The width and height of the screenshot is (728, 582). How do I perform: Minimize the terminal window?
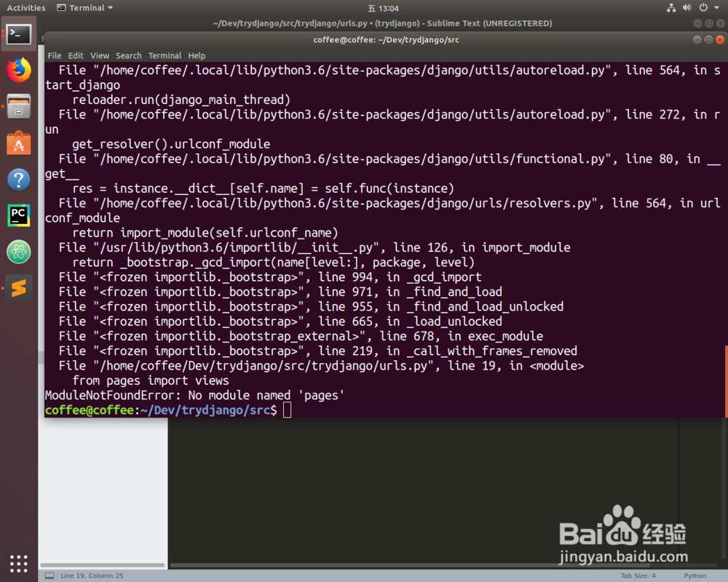point(697,40)
